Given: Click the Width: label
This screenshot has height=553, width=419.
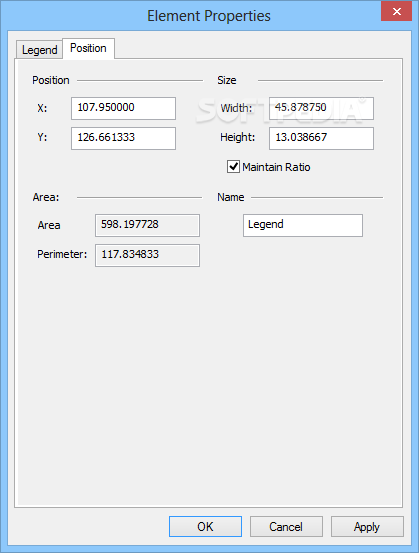Looking at the screenshot, I should click(x=236, y=108).
